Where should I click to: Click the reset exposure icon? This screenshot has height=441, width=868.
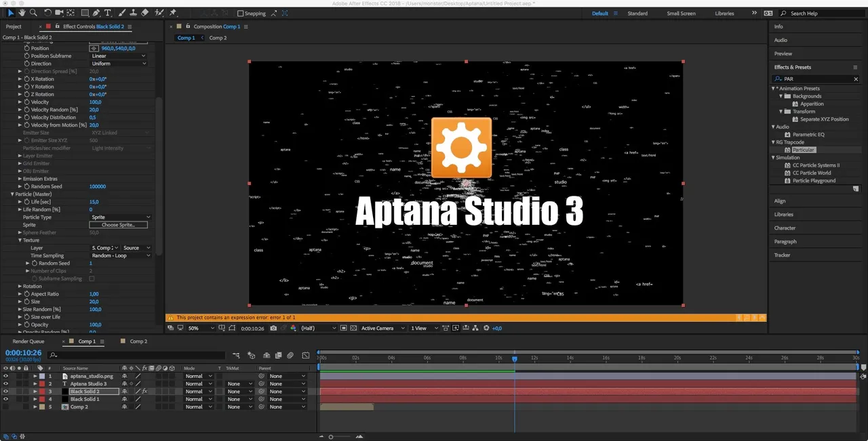click(486, 328)
